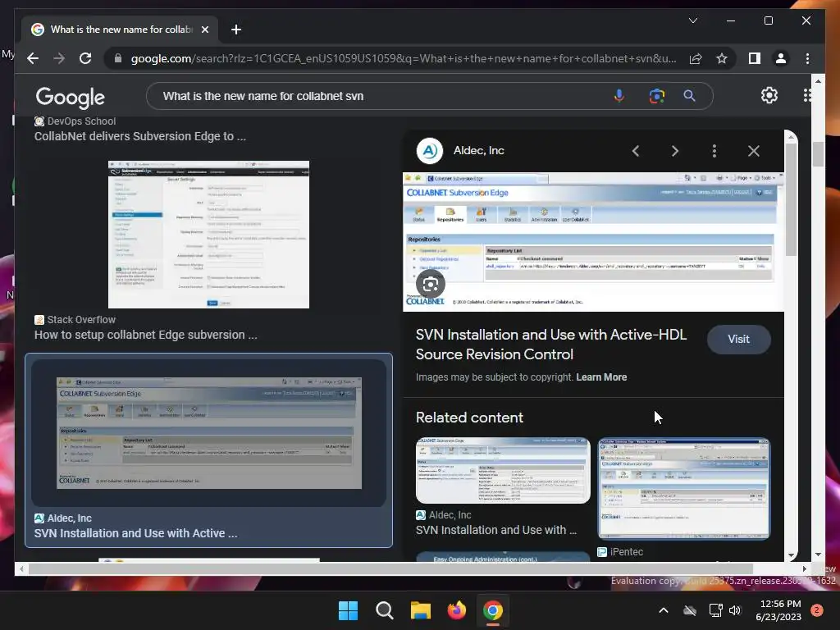The width and height of the screenshot is (840, 630).
Task: Click the iPentec source label
Action: pos(626,552)
